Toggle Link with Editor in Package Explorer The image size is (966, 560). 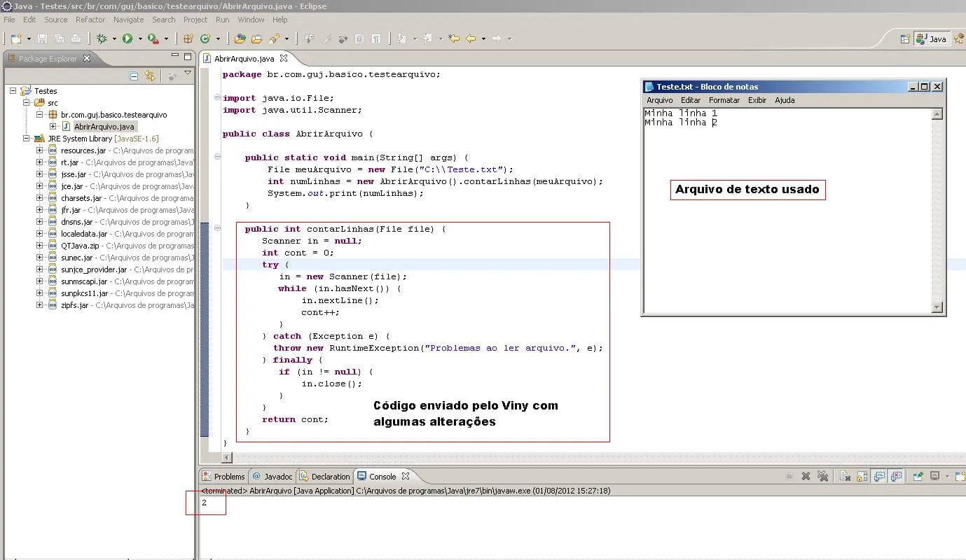pyautogui.click(x=150, y=76)
